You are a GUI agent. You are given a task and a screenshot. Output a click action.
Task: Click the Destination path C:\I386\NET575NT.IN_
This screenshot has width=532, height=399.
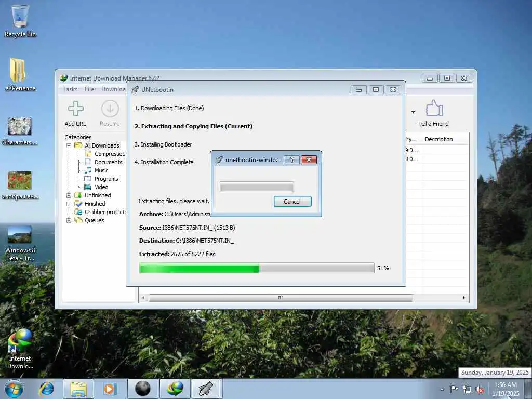point(205,241)
